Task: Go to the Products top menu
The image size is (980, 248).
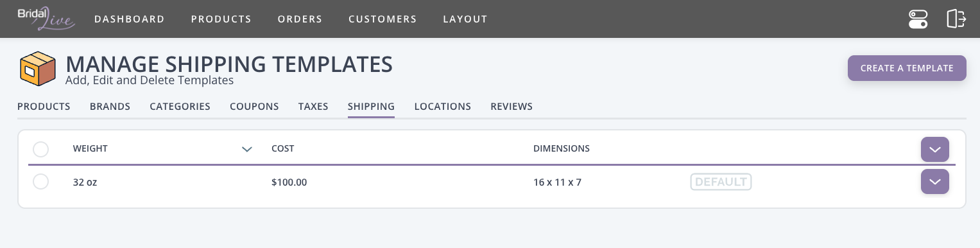Action: [x=221, y=19]
